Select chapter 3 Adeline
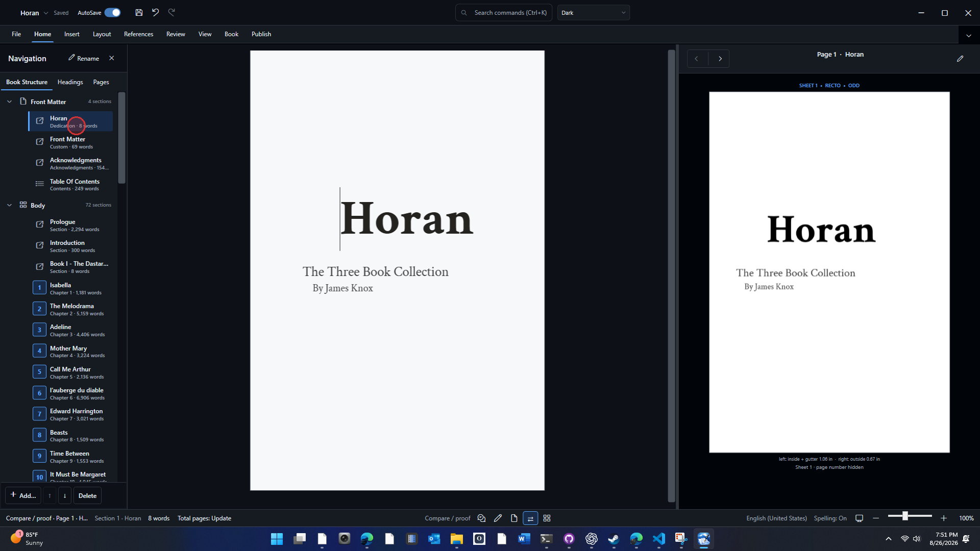980x551 pixels. tap(71, 331)
